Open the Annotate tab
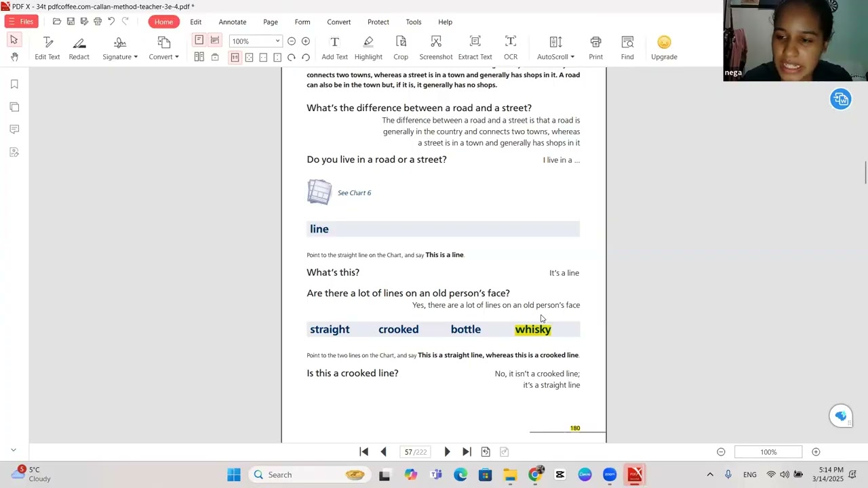This screenshot has height=488, width=868. click(x=233, y=22)
